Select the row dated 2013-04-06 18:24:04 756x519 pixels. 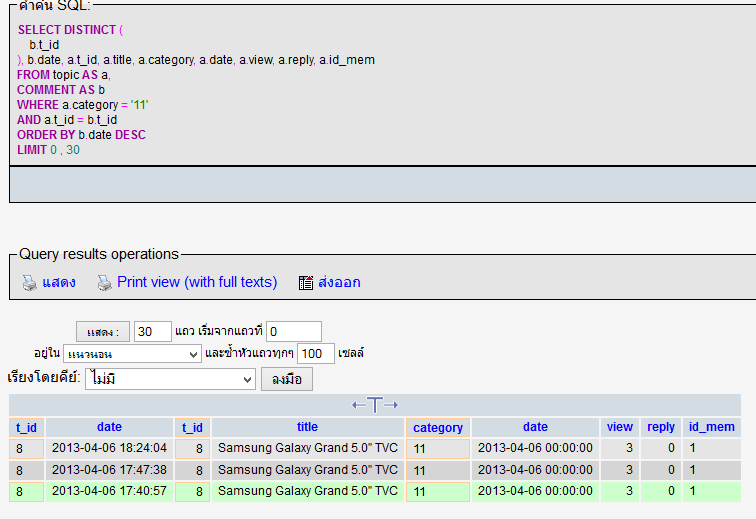click(109, 448)
